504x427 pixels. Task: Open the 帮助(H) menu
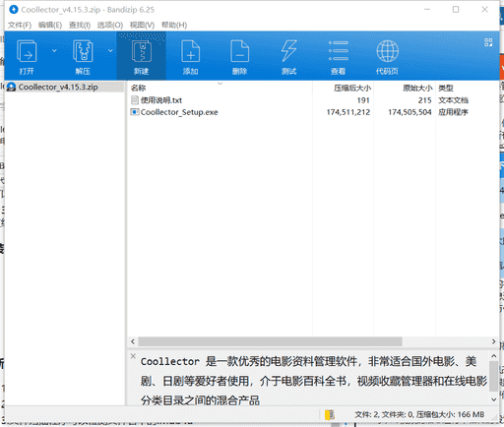point(174,25)
